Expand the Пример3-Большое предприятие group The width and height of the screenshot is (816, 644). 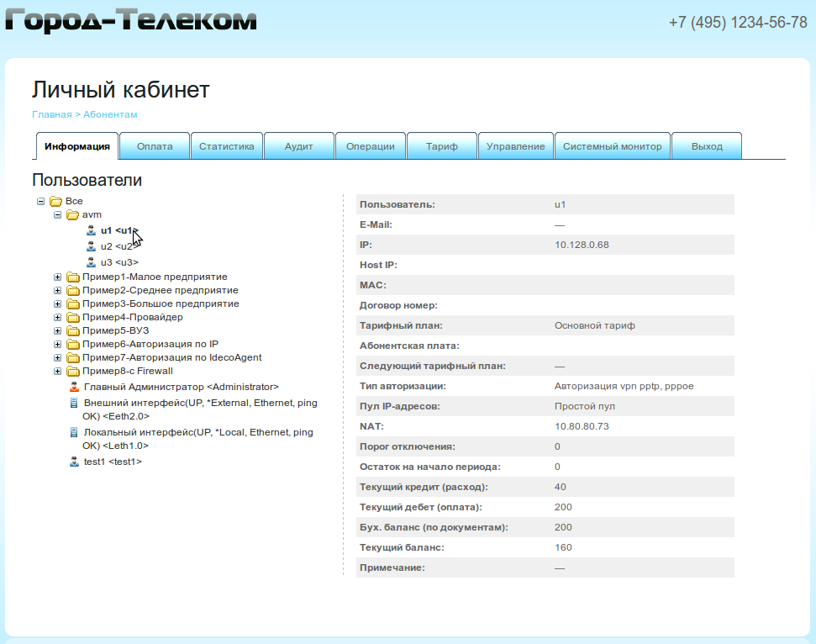[x=57, y=304]
